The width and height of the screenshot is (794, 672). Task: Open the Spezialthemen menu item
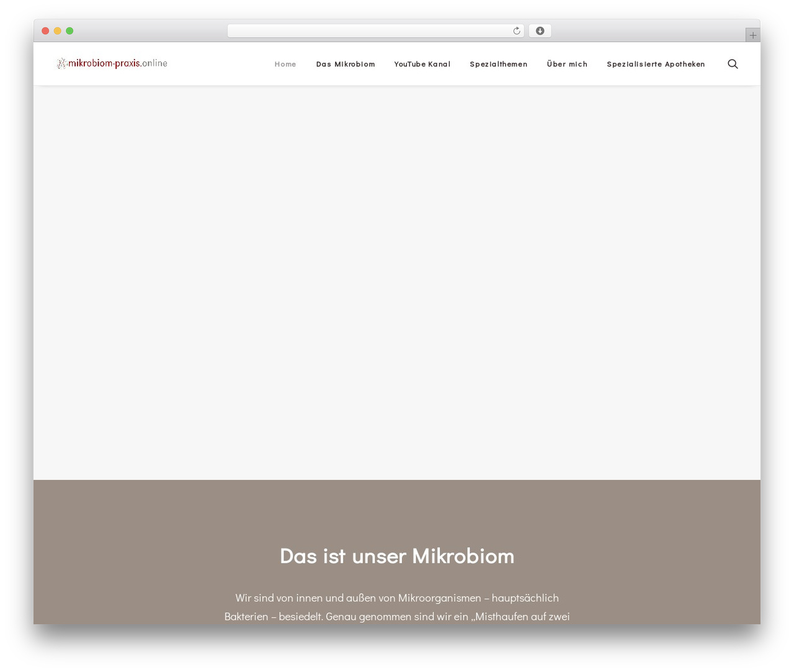pos(499,64)
